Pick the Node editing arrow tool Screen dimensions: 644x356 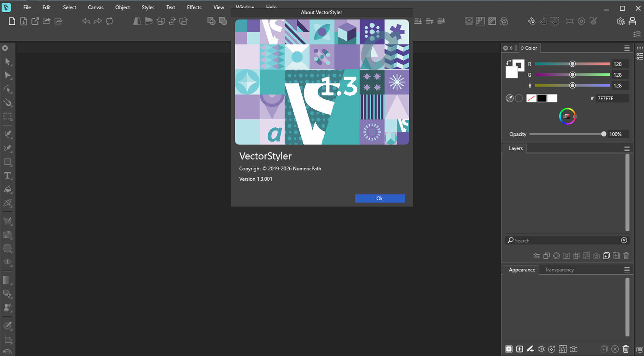8,75
